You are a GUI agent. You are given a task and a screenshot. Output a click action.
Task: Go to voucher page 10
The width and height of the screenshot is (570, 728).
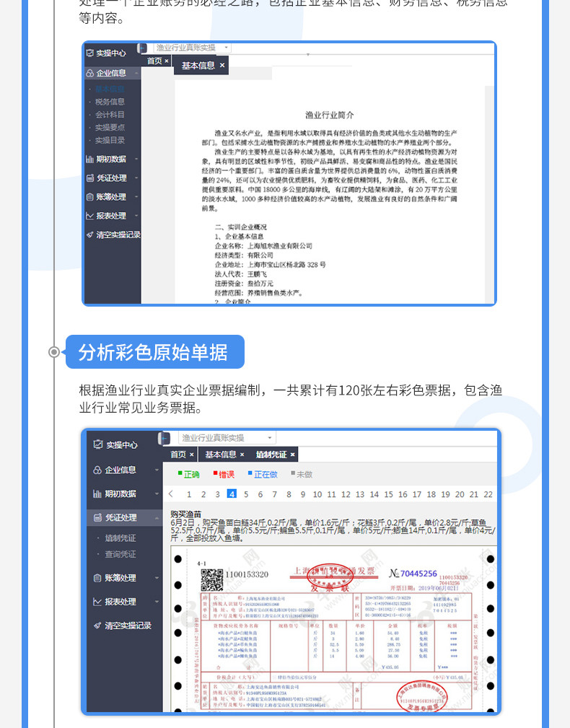(x=317, y=494)
